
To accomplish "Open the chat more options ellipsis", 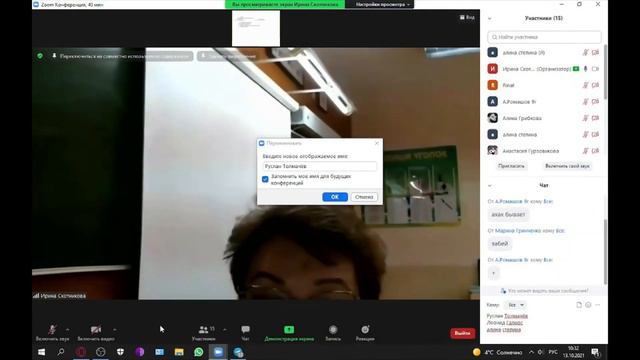I will click(598, 305).
